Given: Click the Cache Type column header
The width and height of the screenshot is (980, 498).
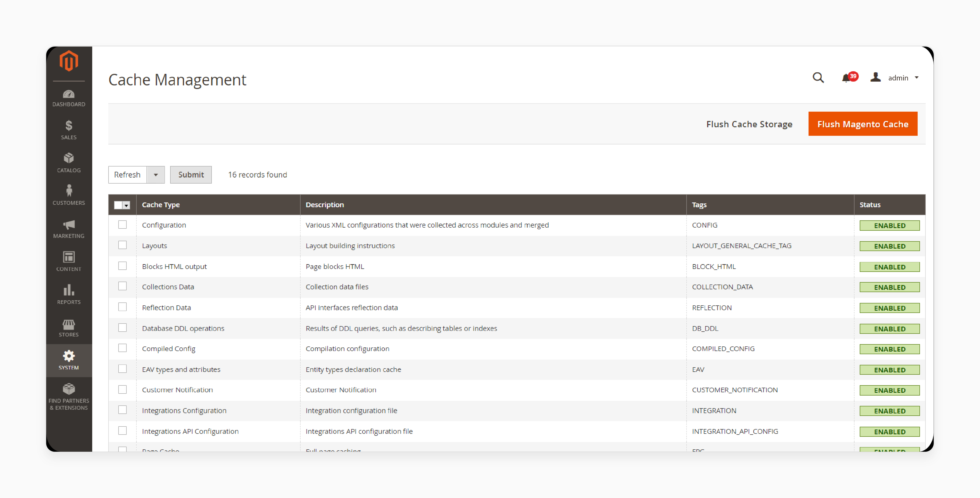Looking at the screenshot, I should tap(218, 205).
